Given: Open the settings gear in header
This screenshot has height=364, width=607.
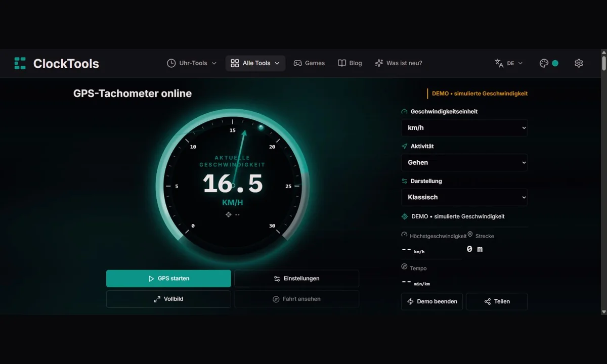Looking at the screenshot, I should pyautogui.click(x=579, y=63).
